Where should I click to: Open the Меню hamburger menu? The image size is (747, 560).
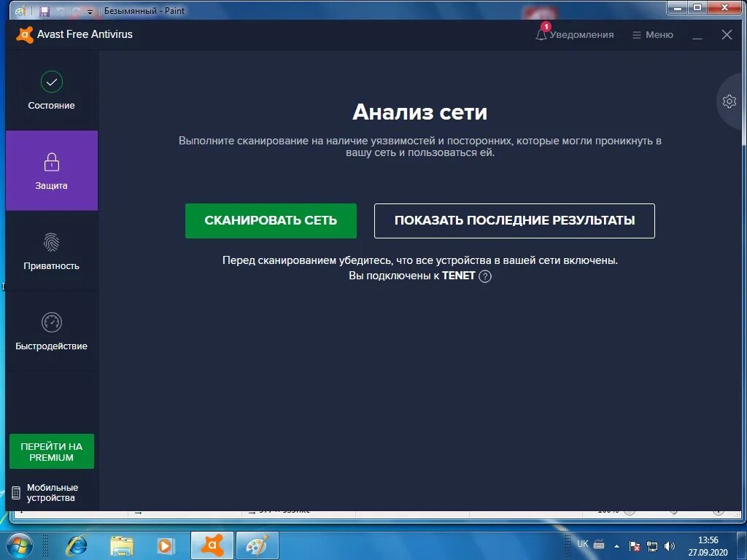click(x=653, y=35)
